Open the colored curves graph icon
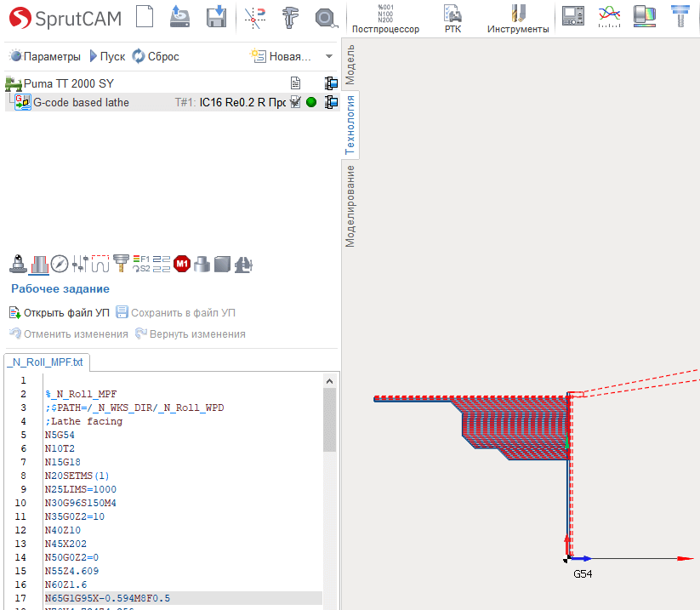Viewport: 700px width, 610px height. click(609, 17)
